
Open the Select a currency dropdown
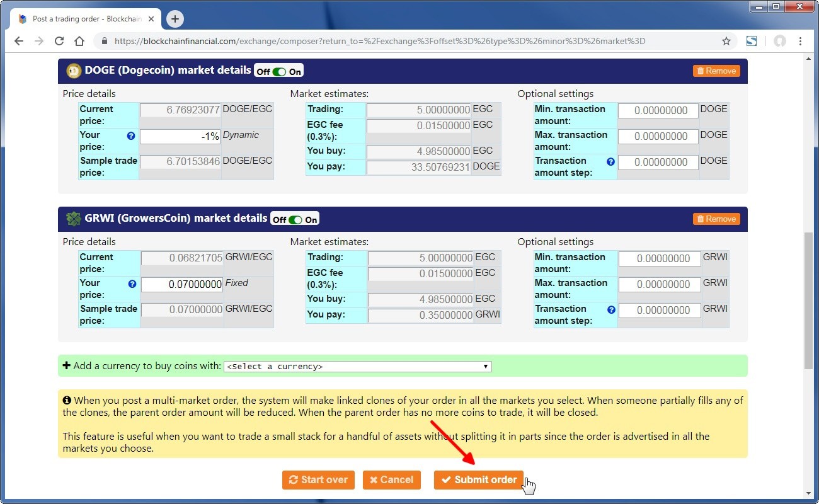[x=357, y=366]
